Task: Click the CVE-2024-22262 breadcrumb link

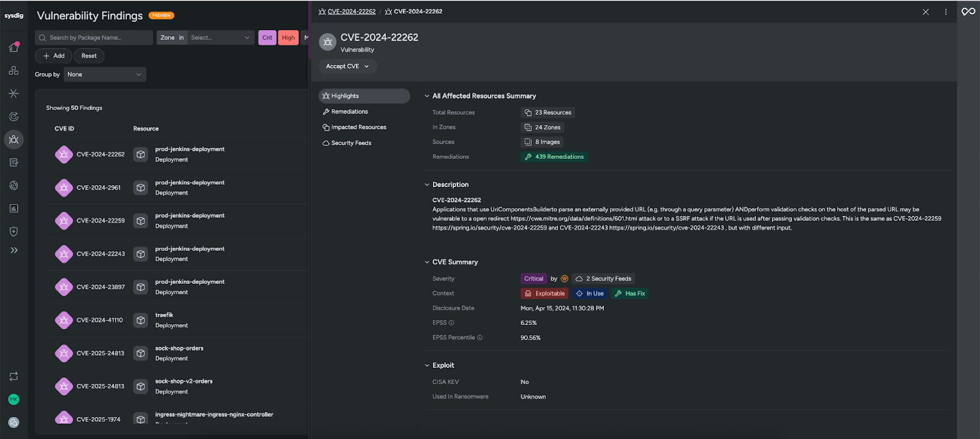Action: (351, 12)
